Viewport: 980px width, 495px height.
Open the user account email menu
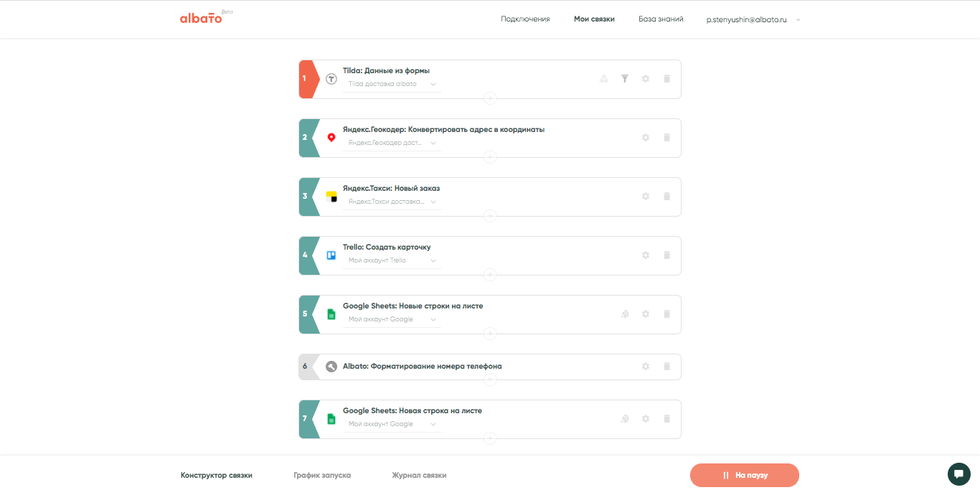point(753,19)
